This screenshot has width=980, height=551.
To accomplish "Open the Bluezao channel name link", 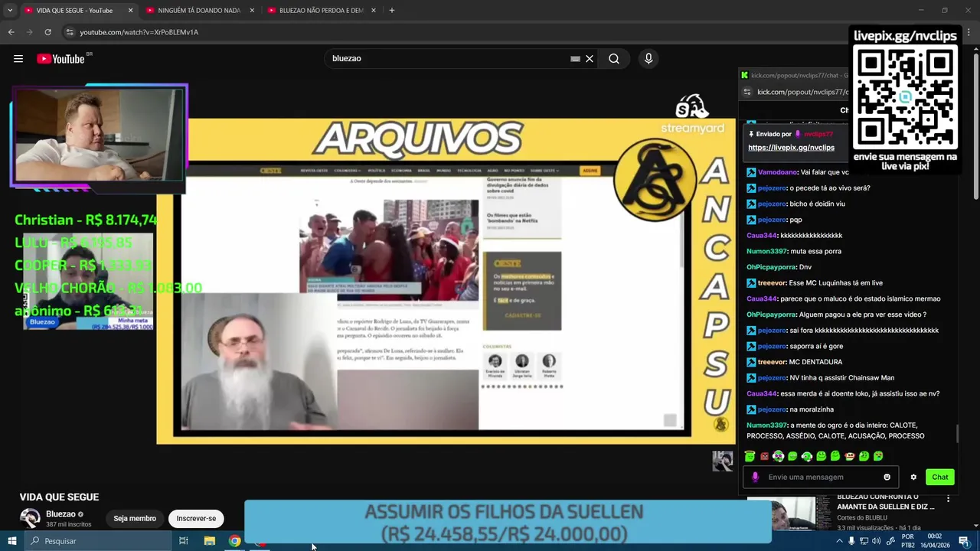I will tap(60, 514).
